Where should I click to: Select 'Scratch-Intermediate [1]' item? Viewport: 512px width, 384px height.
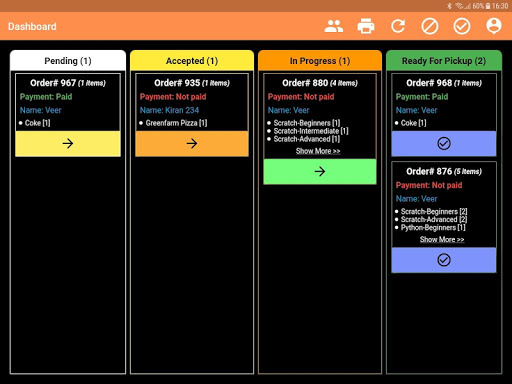coord(311,131)
